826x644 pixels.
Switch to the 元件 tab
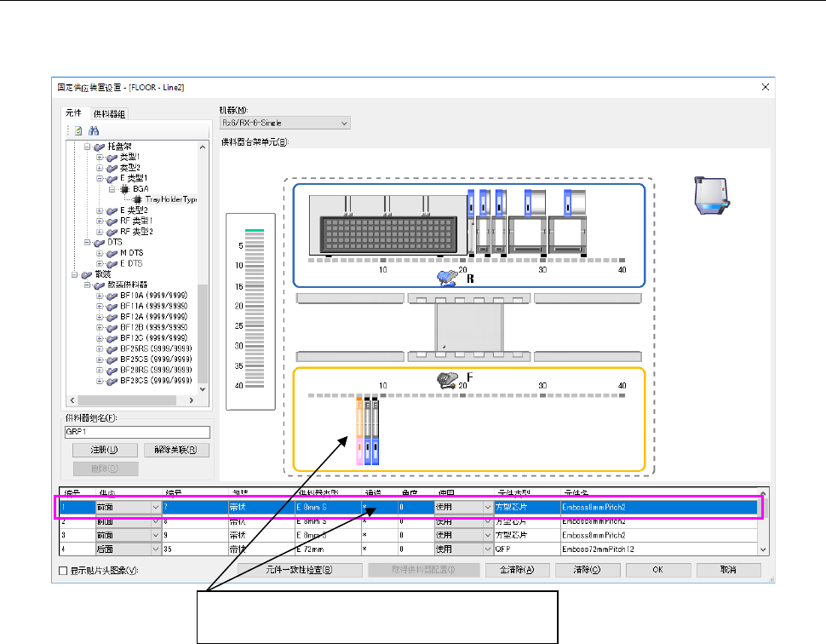click(x=74, y=113)
